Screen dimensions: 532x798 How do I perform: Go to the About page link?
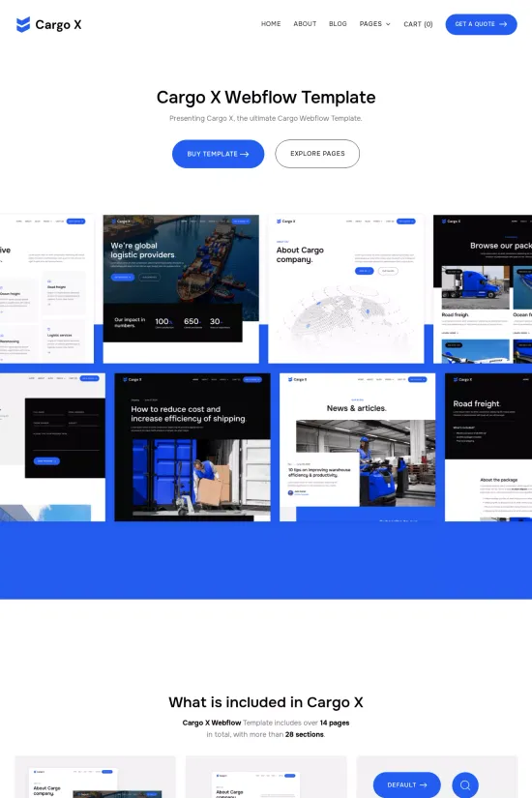point(305,24)
